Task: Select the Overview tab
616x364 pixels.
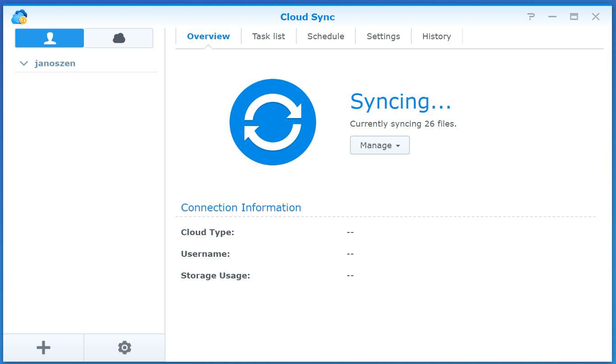Action: 208,36
